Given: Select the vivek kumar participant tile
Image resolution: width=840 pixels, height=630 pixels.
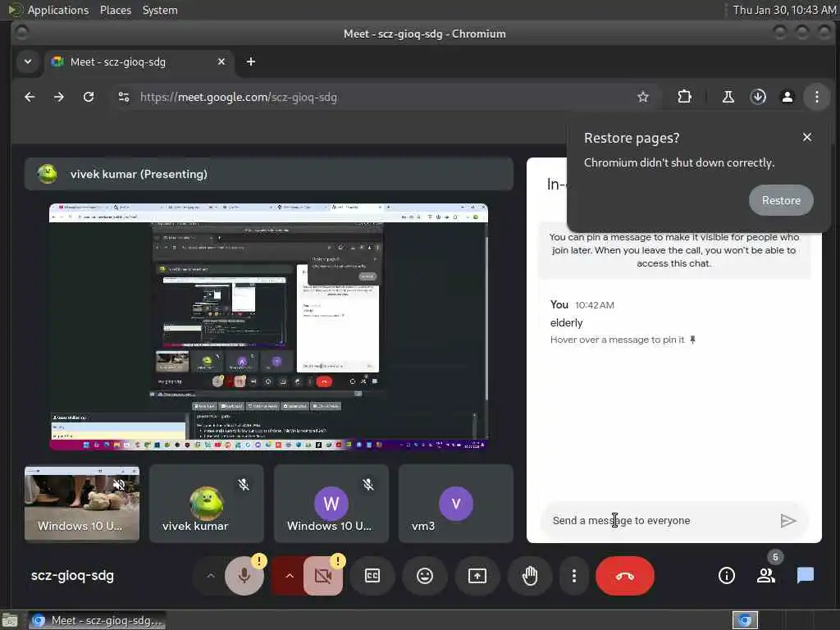Looking at the screenshot, I should coord(206,504).
